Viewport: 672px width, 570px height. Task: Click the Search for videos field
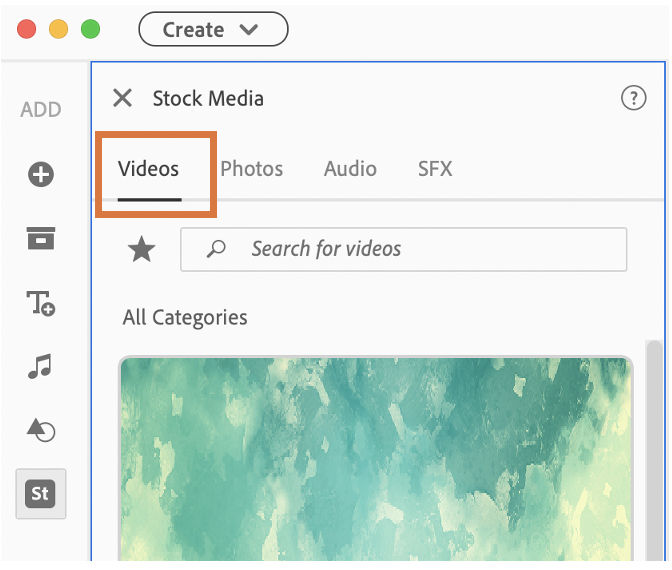[420, 249]
